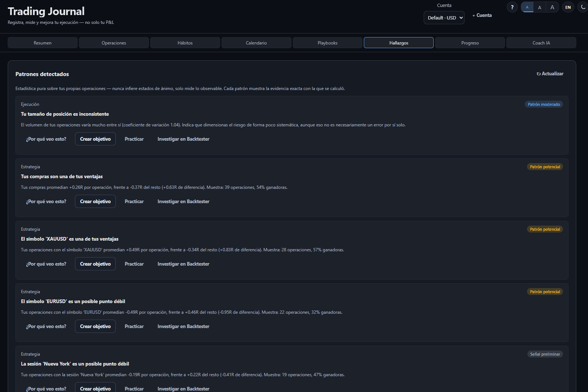
Task: Expand '¿Por qué veo esto?' for XAUUSD pattern
Action: tap(46, 264)
